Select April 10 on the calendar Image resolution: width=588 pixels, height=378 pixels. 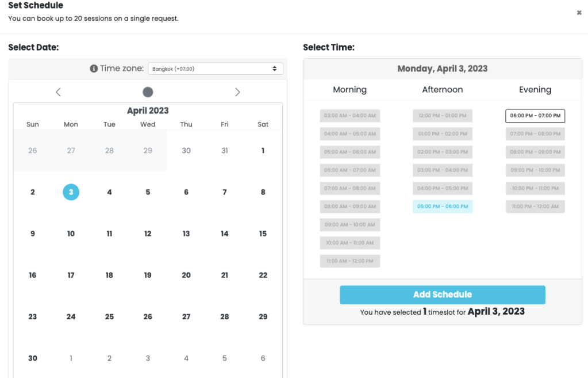click(x=71, y=234)
